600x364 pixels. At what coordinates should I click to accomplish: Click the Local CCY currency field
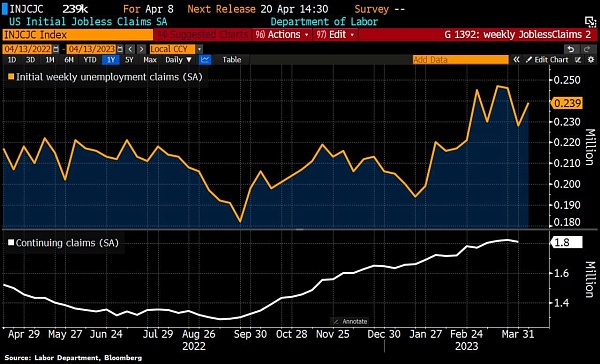pyautogui.click(x=173, y=49)
